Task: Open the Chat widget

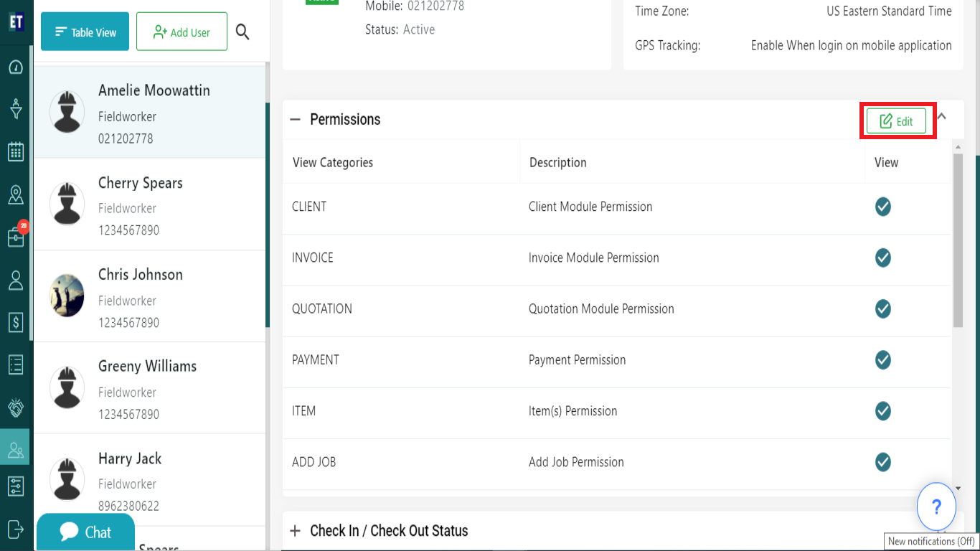Action: click(x=85, y=532)
